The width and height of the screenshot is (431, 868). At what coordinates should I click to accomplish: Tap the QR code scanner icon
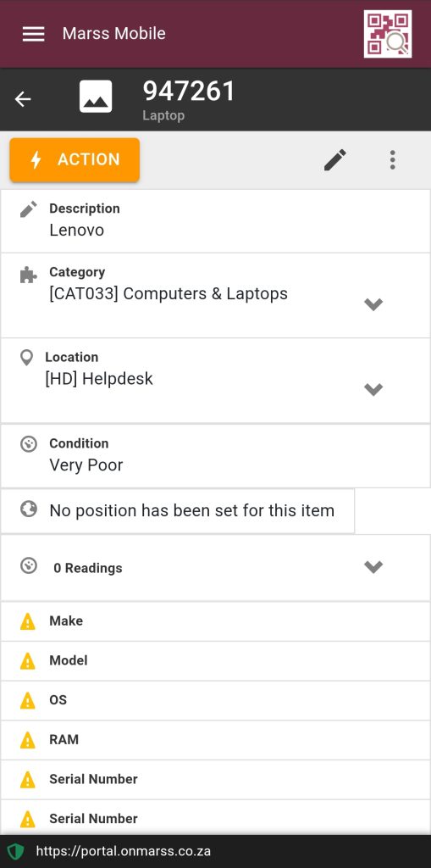tap(388, 34)
